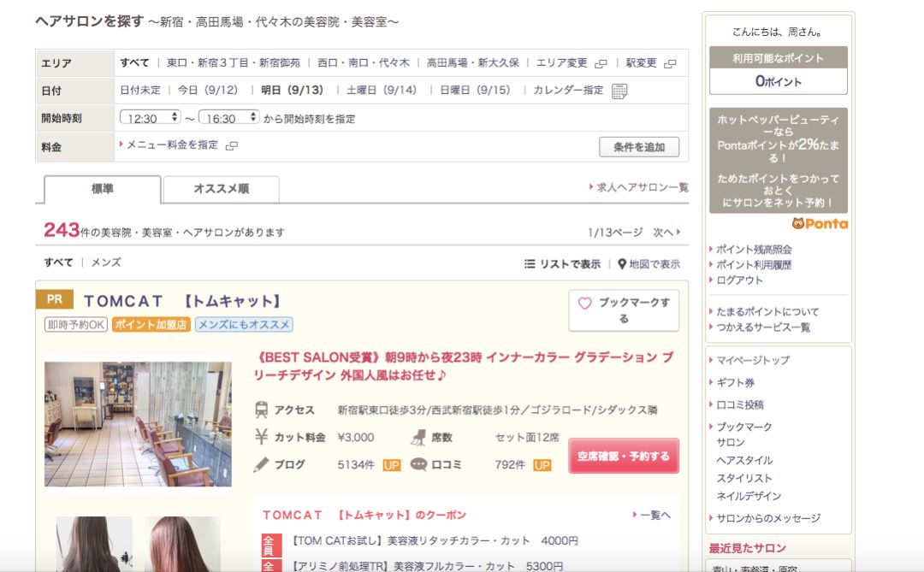Screen dimensions: 924x572
Task: Show all salons with すべて filter
Action: click(x=58, y=262)
